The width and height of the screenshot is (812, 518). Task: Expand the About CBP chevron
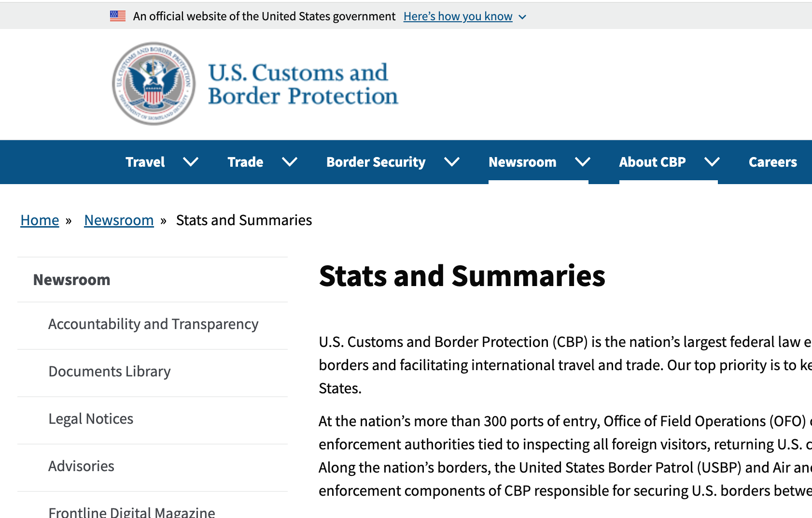coord(712,162)
